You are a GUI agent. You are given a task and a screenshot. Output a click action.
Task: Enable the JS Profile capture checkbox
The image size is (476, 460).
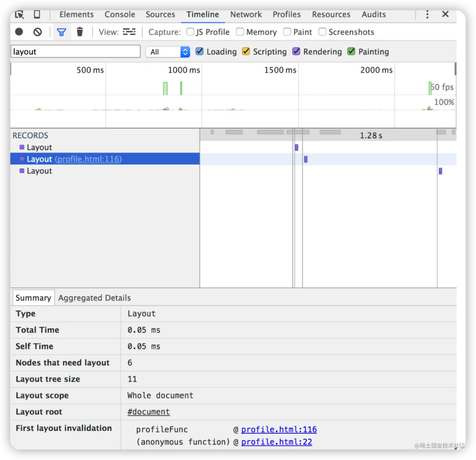190,32
